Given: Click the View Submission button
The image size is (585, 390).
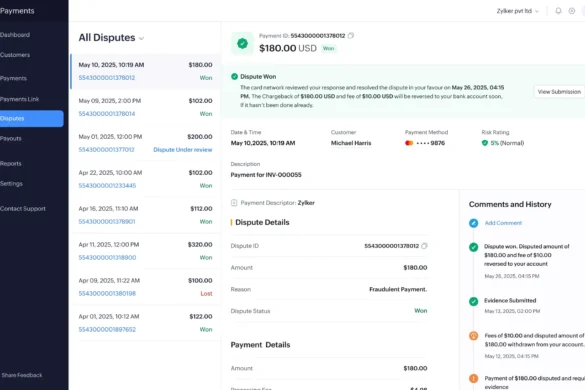Looking at the screenshot, I should (x=559, y=92).
